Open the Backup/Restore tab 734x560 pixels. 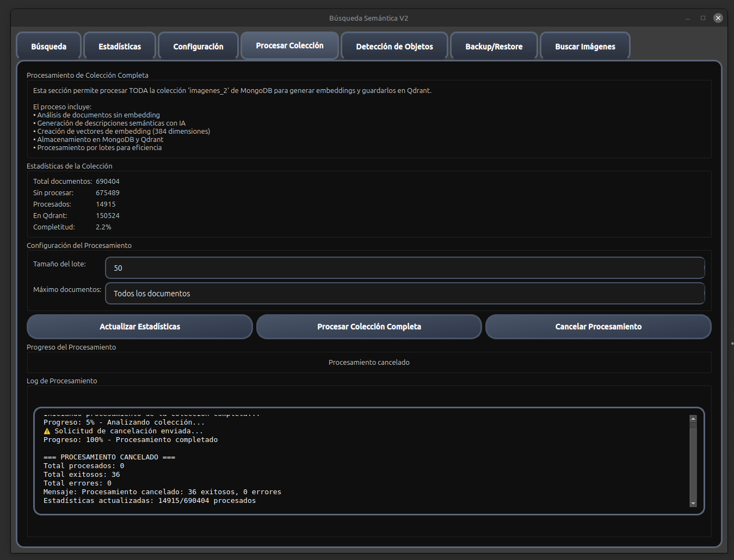[494, 46]
